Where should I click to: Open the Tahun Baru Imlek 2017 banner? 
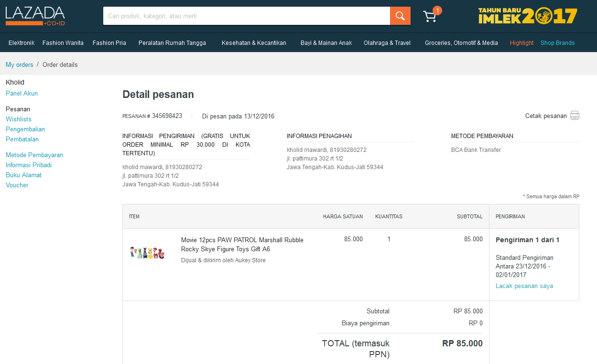tap(528, 16)
